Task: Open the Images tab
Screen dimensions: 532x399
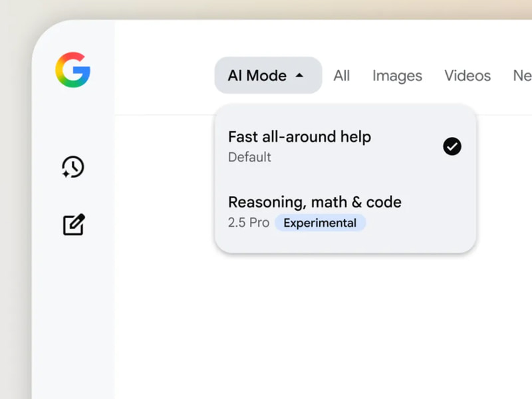Action: [x=397, y=76]
